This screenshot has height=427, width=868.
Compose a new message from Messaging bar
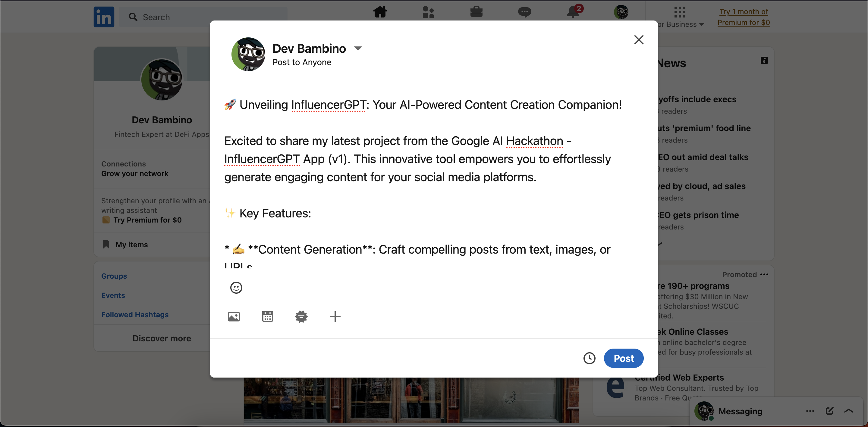829,411
